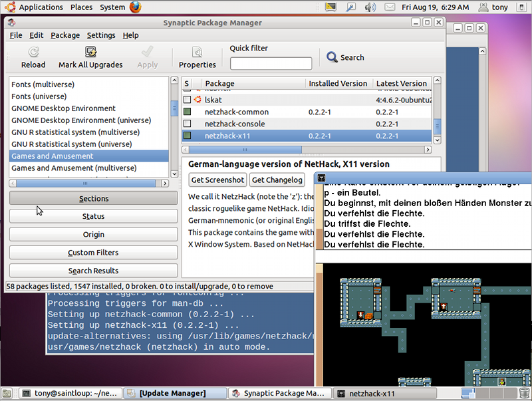Click the Ubuntu logo beside Applications
532x401 pixels.
(10, 7)
